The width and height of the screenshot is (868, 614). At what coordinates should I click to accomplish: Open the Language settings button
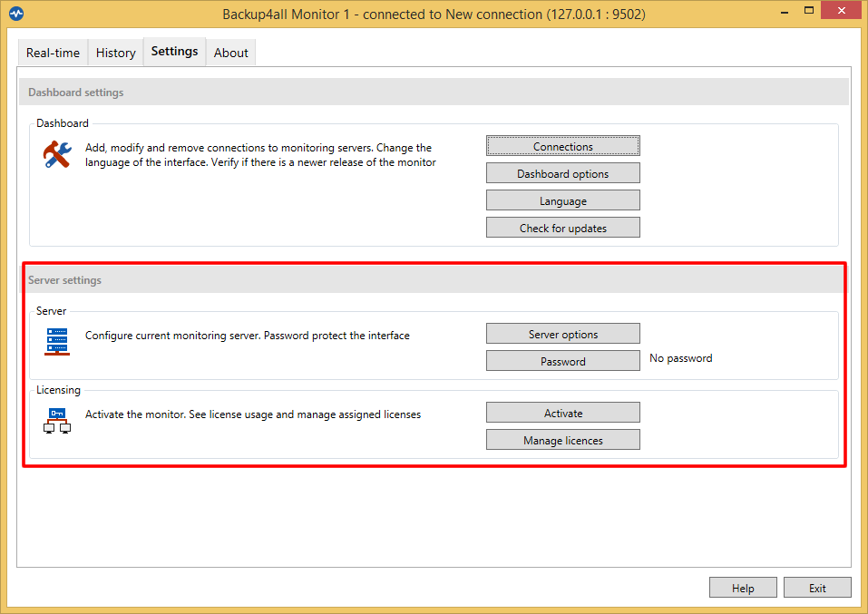[x=563, y=200]
